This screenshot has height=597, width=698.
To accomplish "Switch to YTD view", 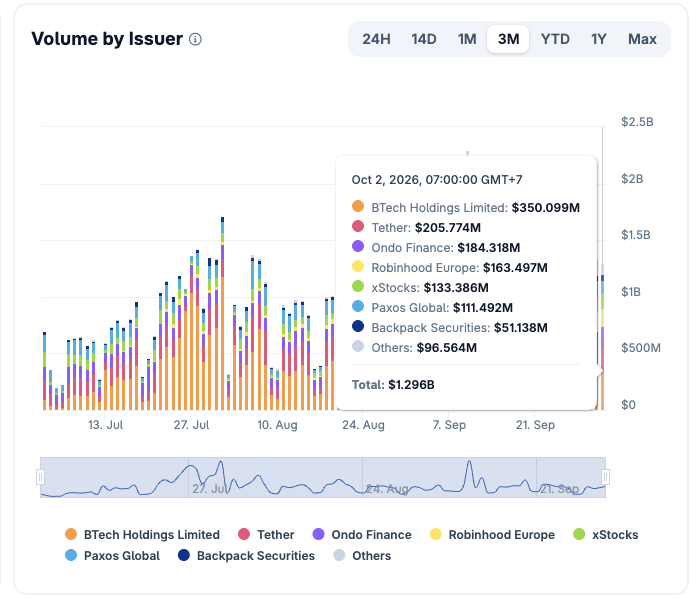I will [x=555, y=39].
